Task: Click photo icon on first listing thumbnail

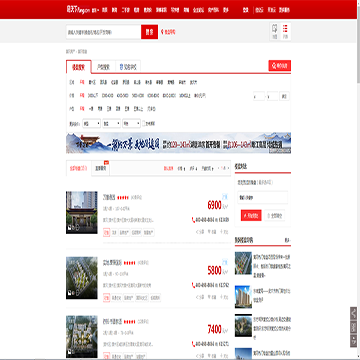Action: tap(70, 228)
